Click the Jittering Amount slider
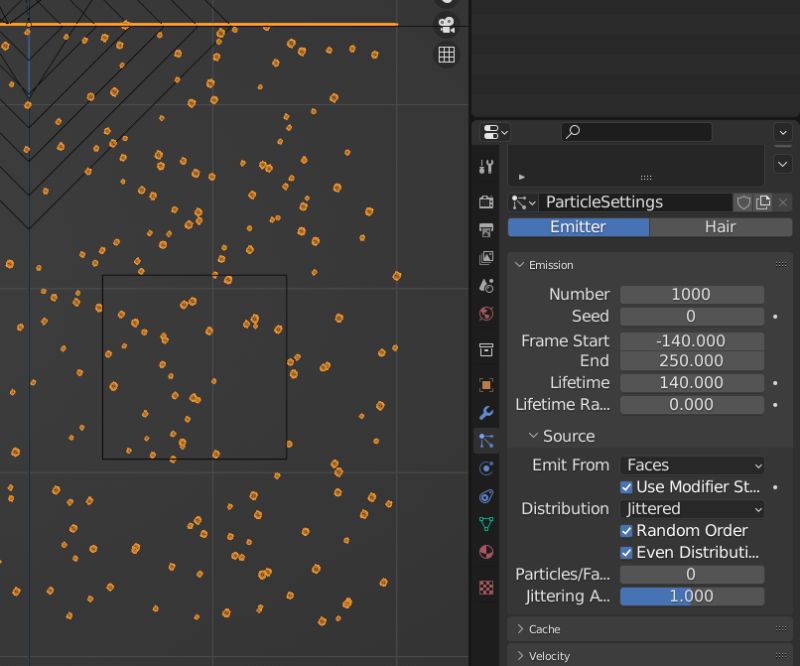The width and height of the screenshot is (800, 666). [692, 597]
